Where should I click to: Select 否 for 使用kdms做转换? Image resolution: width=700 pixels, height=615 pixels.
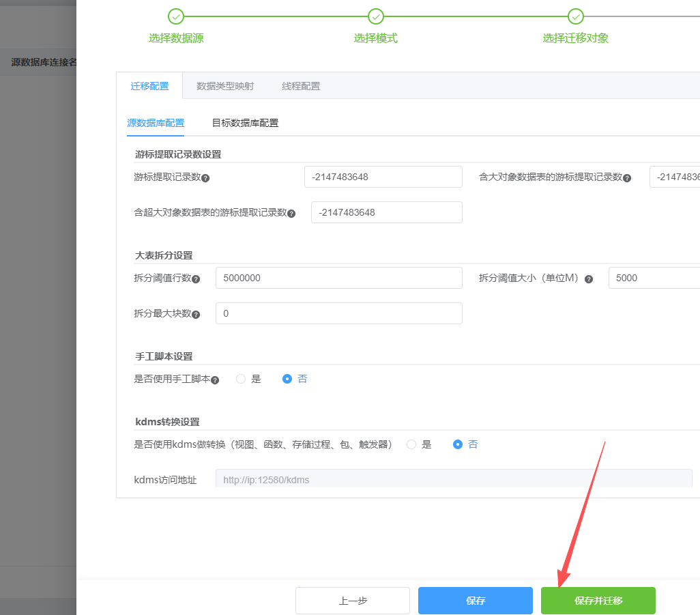click(x=458, y=444)
